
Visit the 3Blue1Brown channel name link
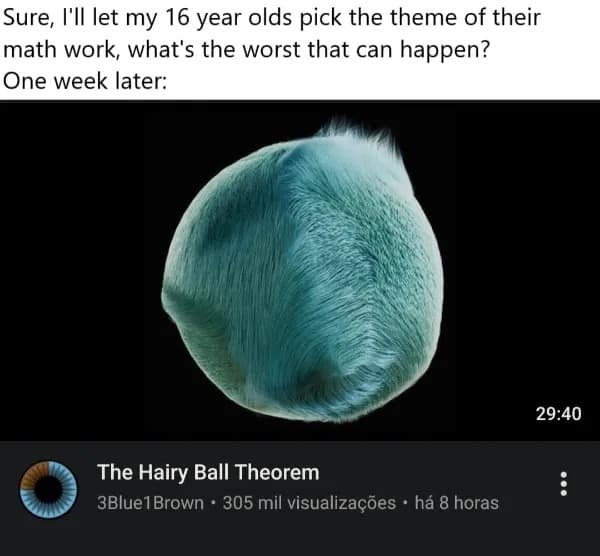[150, 503]
